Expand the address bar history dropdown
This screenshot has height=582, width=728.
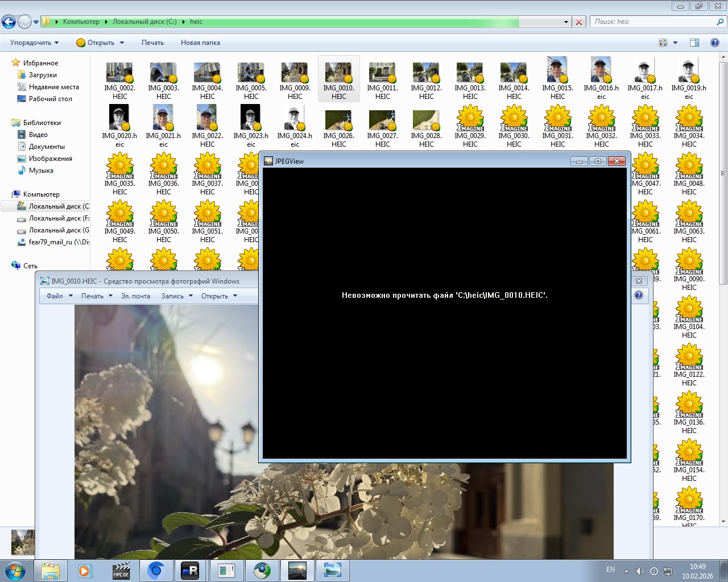pos(566,22)
